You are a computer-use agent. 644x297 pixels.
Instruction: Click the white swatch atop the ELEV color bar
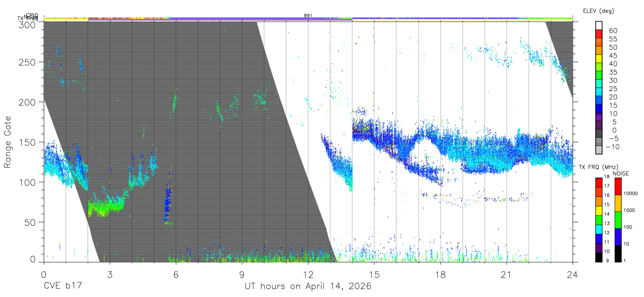click(x=599, y=25)
